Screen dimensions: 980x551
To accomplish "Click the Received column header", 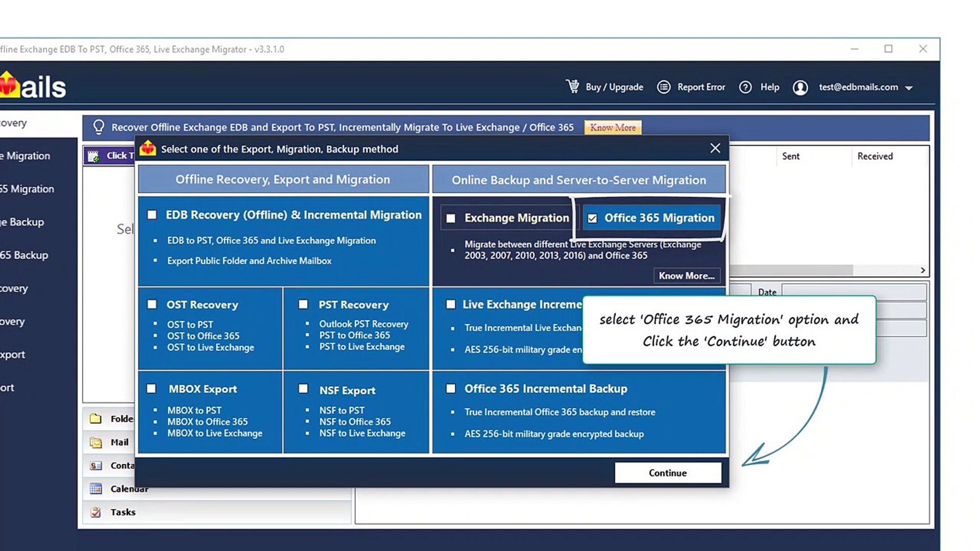I will click(x=875, y=156).
